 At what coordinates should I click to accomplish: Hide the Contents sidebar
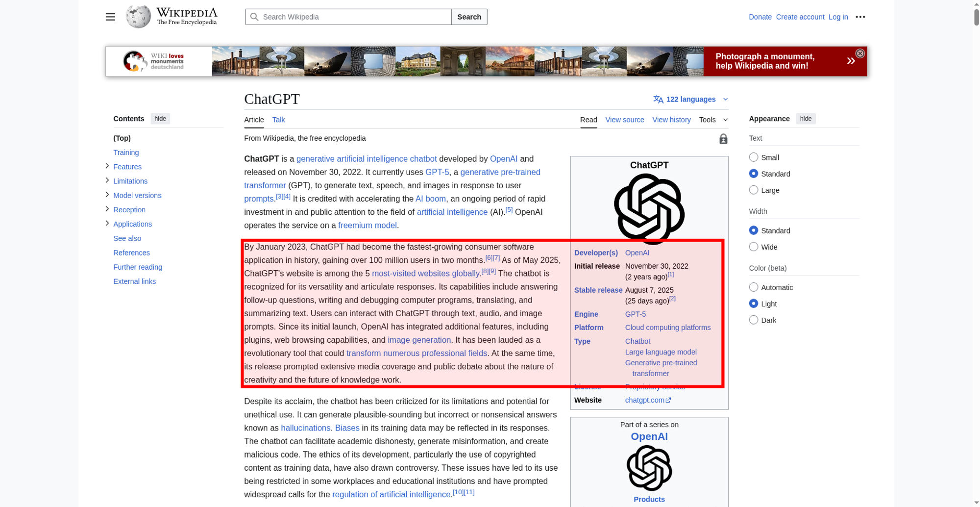(160, 119)
